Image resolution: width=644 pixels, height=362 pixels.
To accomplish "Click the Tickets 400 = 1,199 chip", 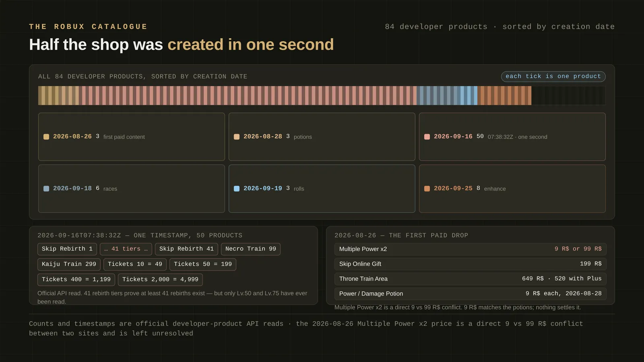I will [76, 280].
